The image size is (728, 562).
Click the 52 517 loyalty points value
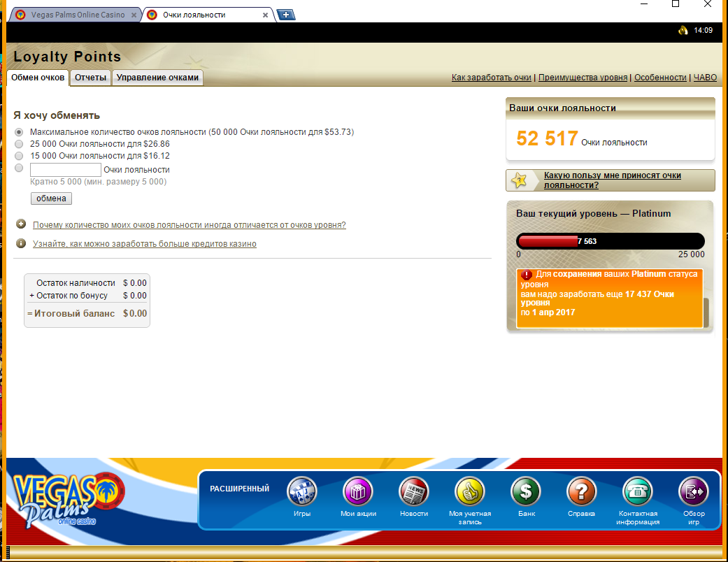[x=547, y=139]
